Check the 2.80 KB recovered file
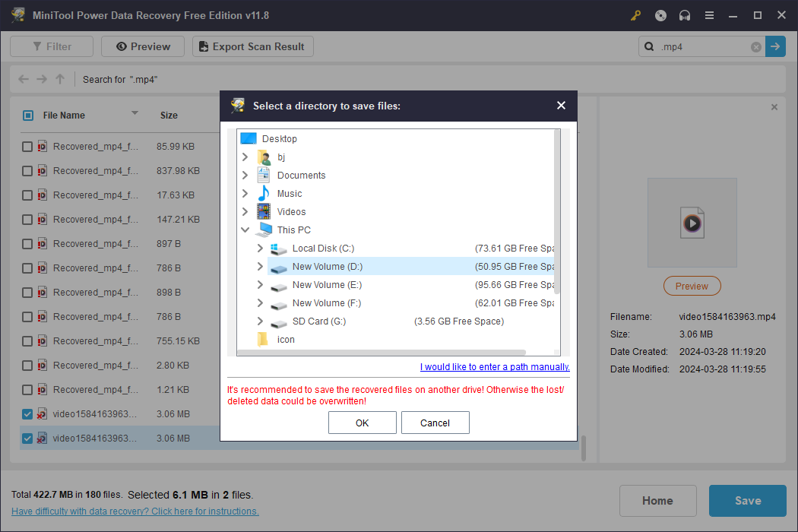 27,366
